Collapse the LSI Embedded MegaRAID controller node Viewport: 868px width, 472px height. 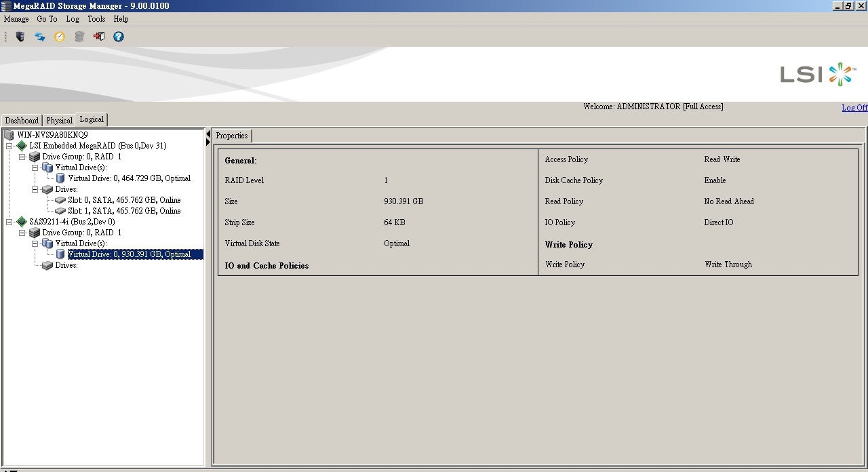[9, 146]
